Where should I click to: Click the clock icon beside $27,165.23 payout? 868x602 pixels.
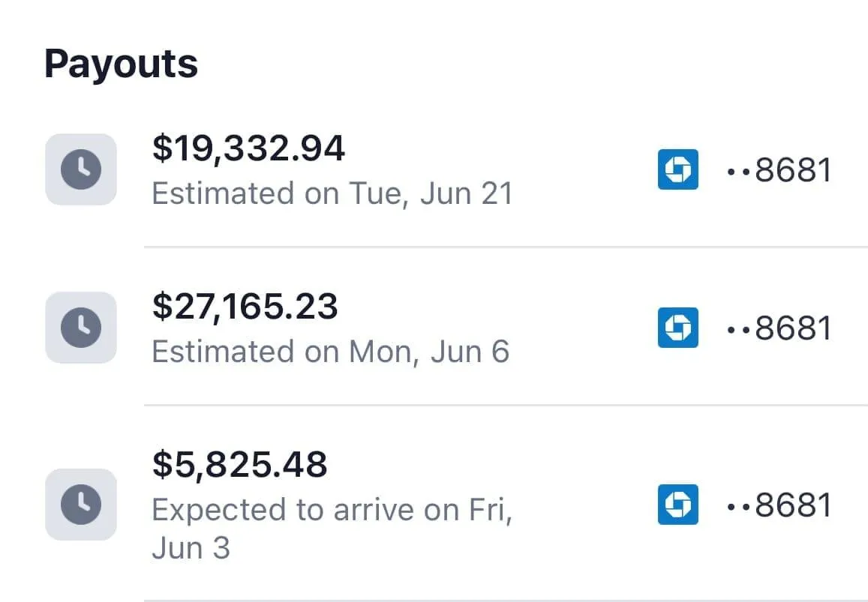(81, 328)
